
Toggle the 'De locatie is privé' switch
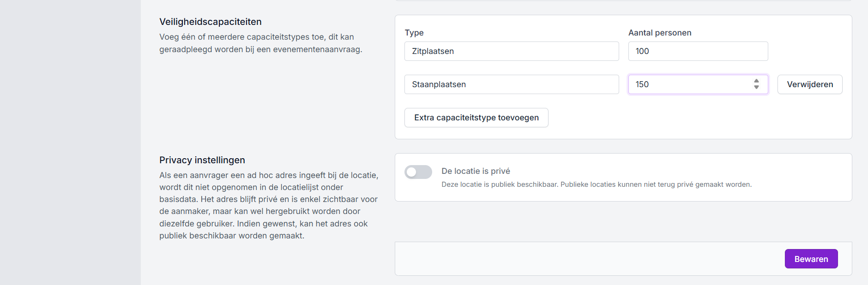click(x=418, y=172)
